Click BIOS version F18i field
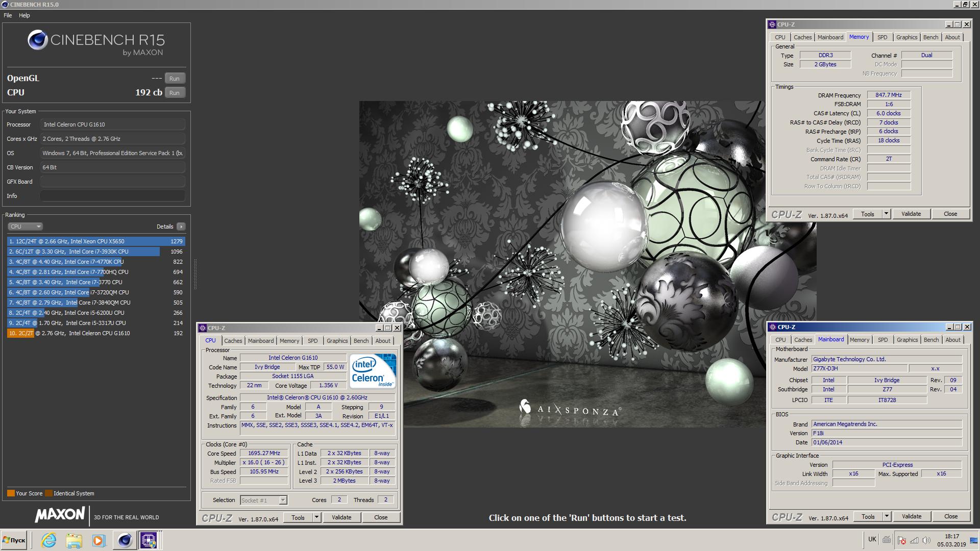The height and width of the screenshot is (551, 980). click(887, 434)
